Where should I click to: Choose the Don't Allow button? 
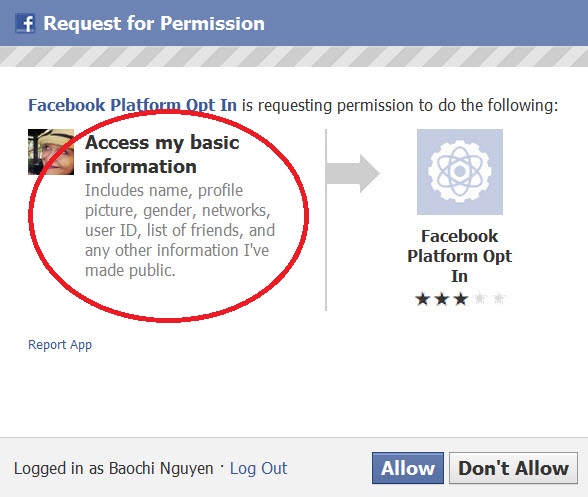pos(513,468)
